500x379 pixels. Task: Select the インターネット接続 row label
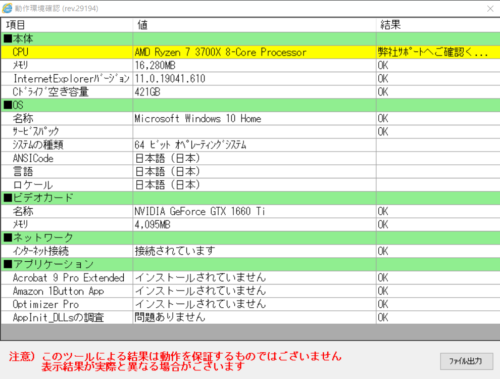[41, 251]
